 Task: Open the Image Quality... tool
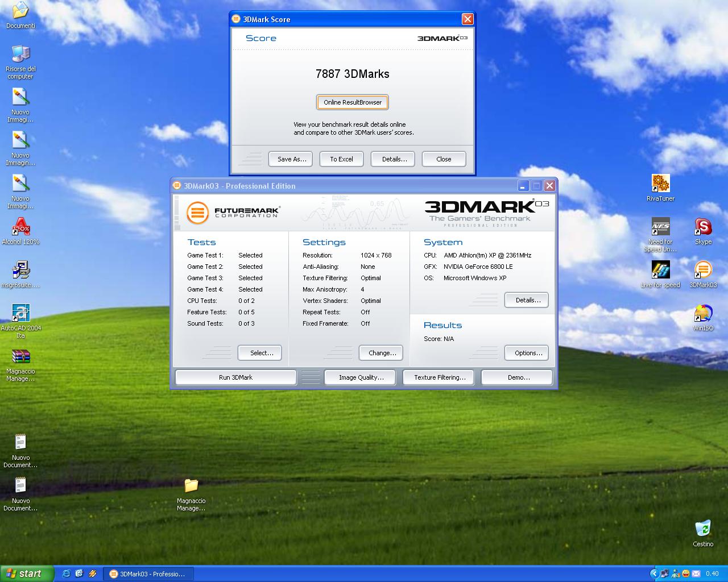click(361, 377)
